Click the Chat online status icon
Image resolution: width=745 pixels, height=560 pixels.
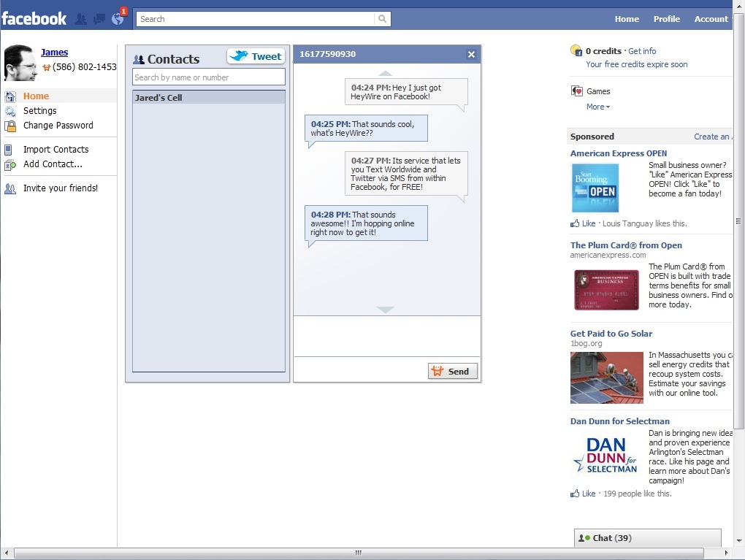(584, 538)
